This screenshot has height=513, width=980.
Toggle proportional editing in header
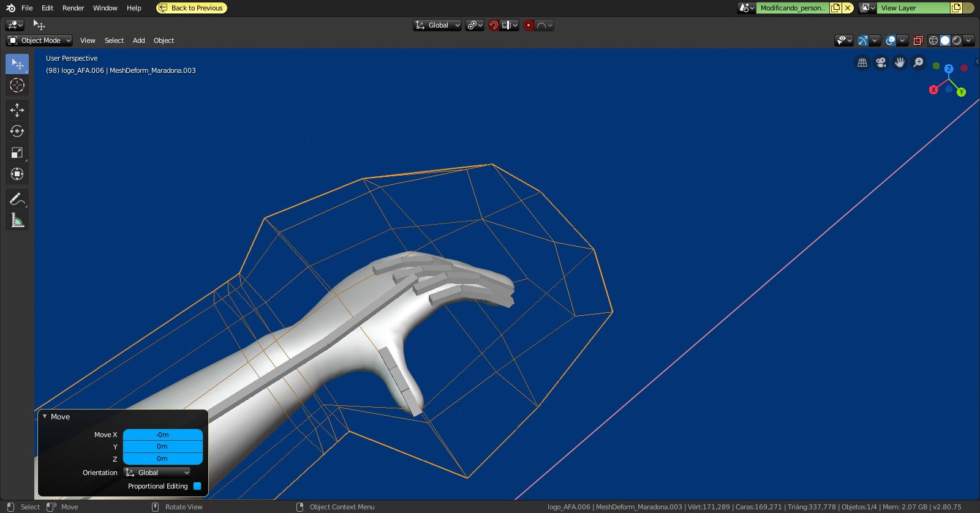[x=529, y=25]
